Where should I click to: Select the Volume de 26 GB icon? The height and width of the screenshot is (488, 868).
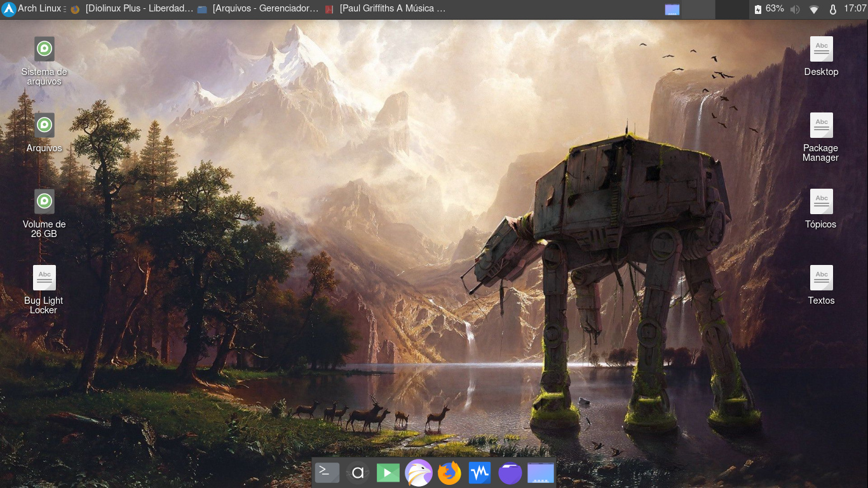click(x=44, y=213)
